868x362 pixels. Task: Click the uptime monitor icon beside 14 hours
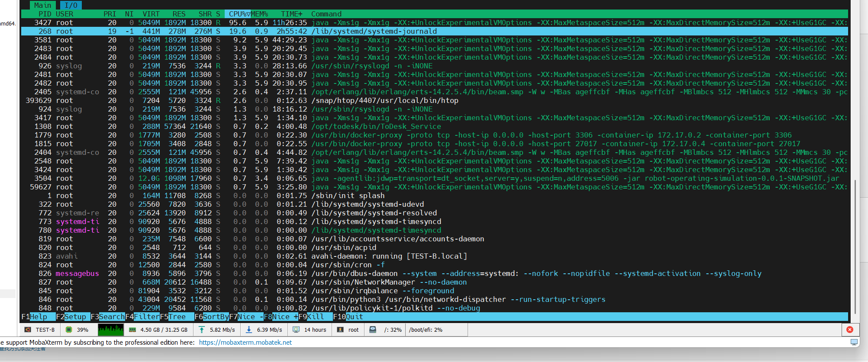[296, 330]
